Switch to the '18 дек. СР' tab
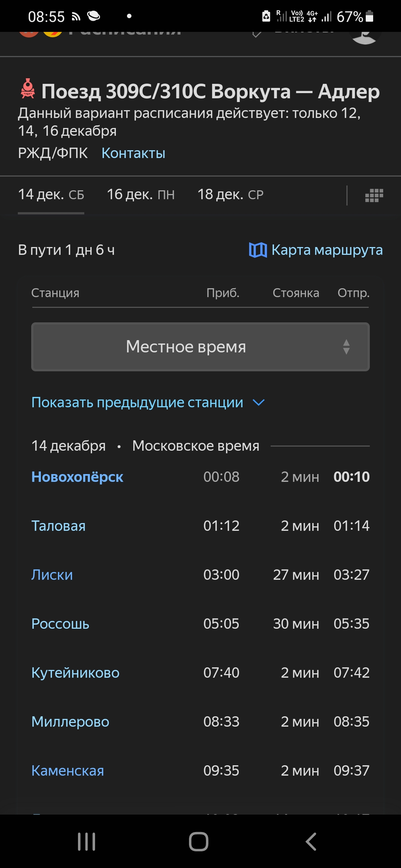This screenshot has width=401, height=868. (x=230, y=195)
